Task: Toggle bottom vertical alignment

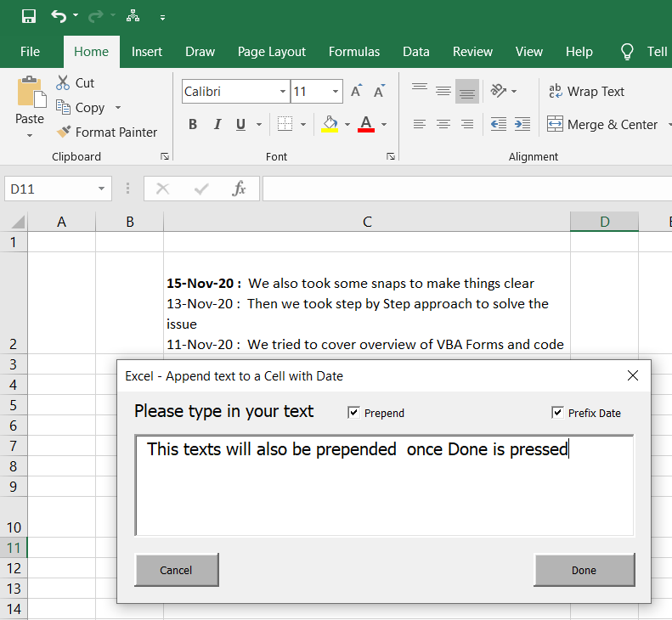Action: click(x=467, y=91)
